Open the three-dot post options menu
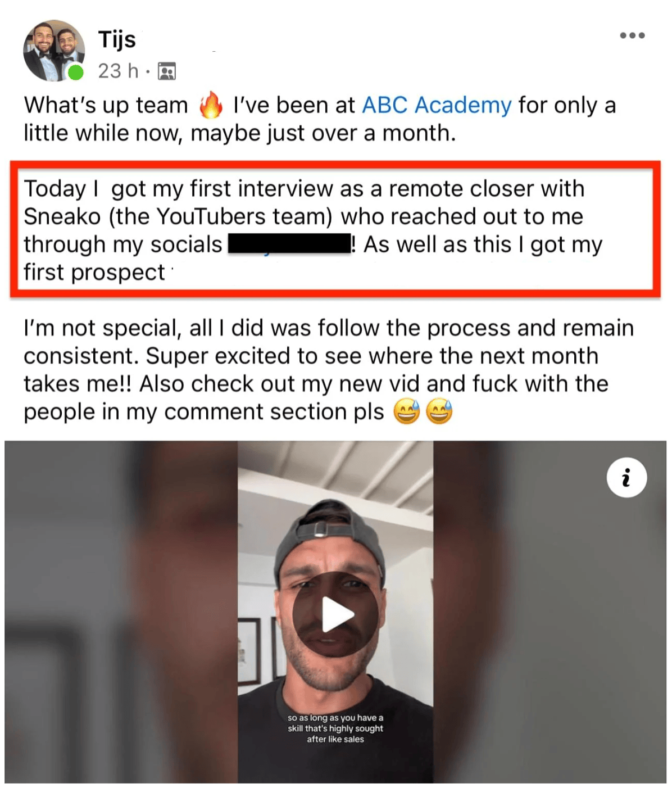Viewport: 672px width, 788px height. (632, 35)
